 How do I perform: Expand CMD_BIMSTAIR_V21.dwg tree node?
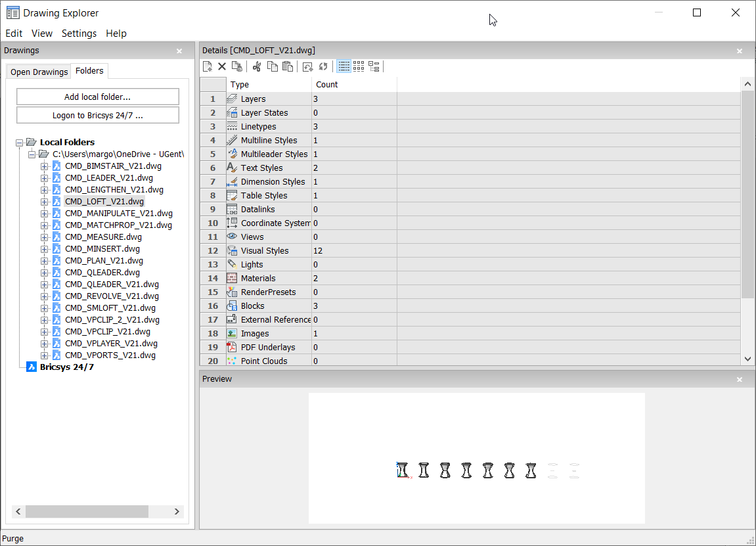coord(44,166)
